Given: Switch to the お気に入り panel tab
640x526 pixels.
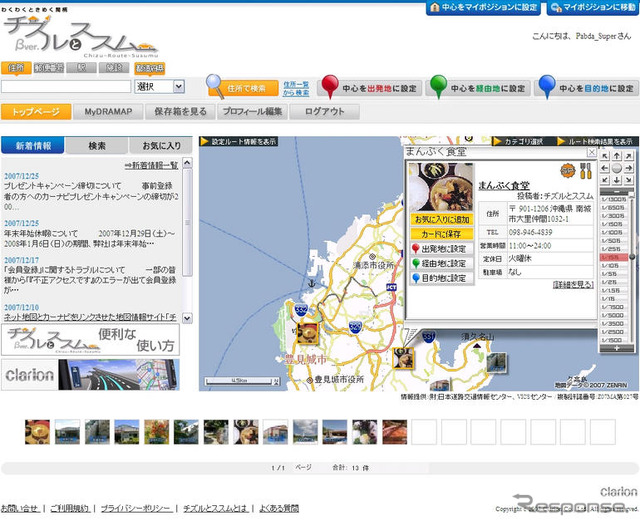Looking at the screenshot, I should pyautogui.click(x=161, y=145).
